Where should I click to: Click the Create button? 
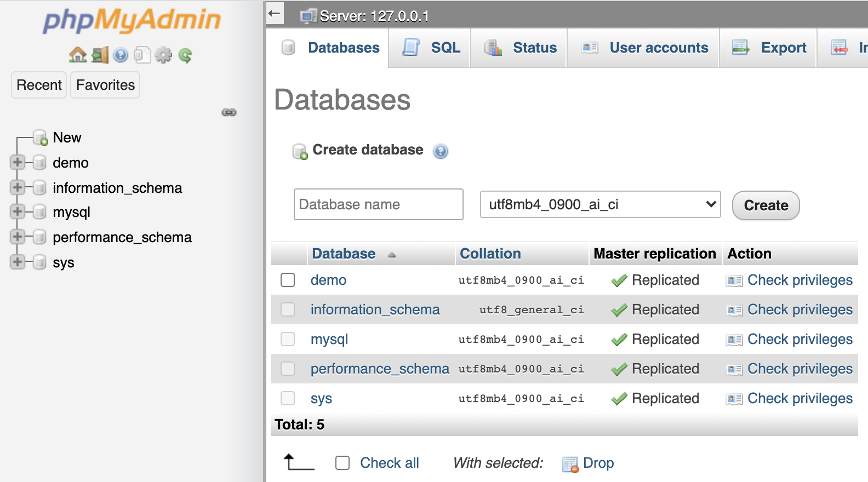tap(766, 205)
